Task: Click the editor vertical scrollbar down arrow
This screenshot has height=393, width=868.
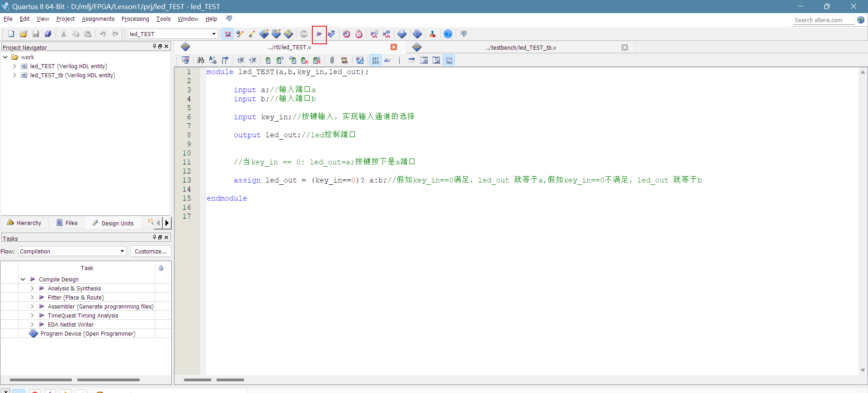Action: click(863, 370)
